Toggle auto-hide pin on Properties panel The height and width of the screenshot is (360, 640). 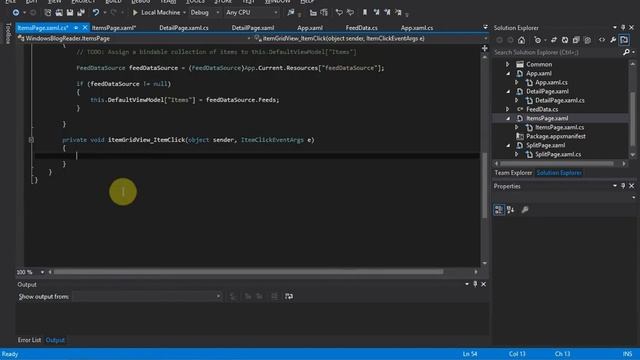(623, 186)
